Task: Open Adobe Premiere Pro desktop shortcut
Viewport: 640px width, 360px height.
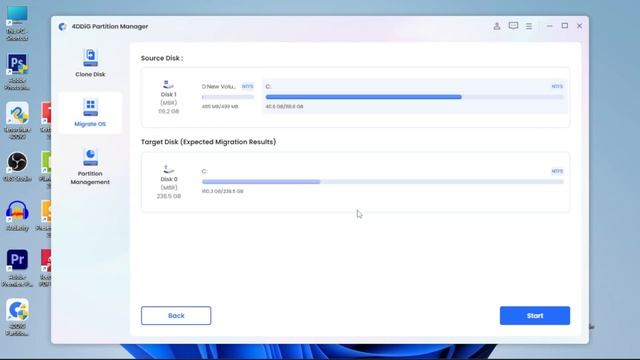Action: tap(17, 268)
